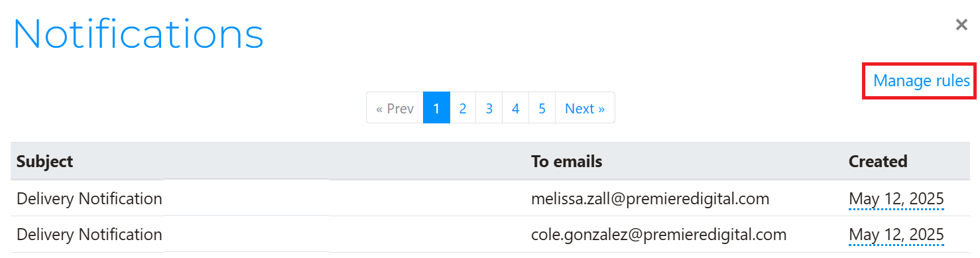Select page 1 in the pagination
980x258 pixels.
[x=436, y=108]
